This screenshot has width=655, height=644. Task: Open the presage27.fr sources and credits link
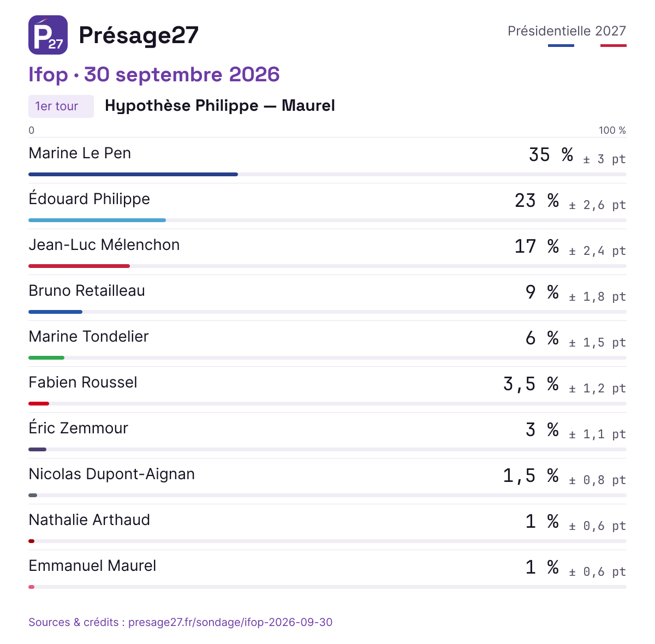point(180,622)
